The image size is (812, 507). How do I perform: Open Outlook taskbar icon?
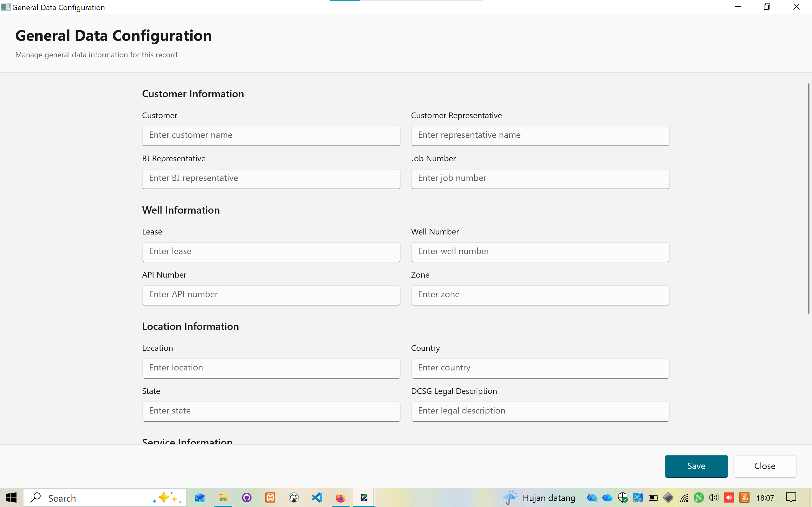[199, 497]
